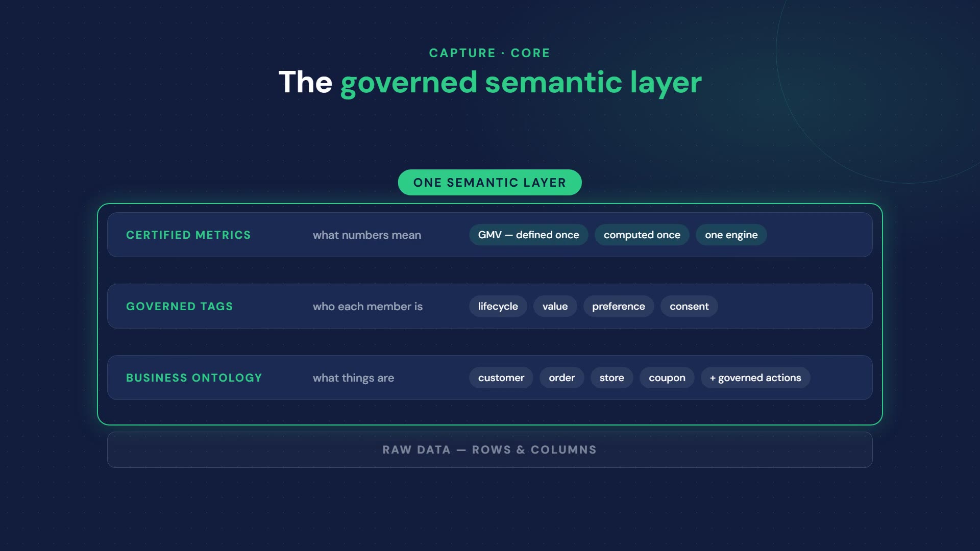Click the CERTIFIED METRICS row label
The height and width of the screenshot is (551, 980).
tap(188, 235)
